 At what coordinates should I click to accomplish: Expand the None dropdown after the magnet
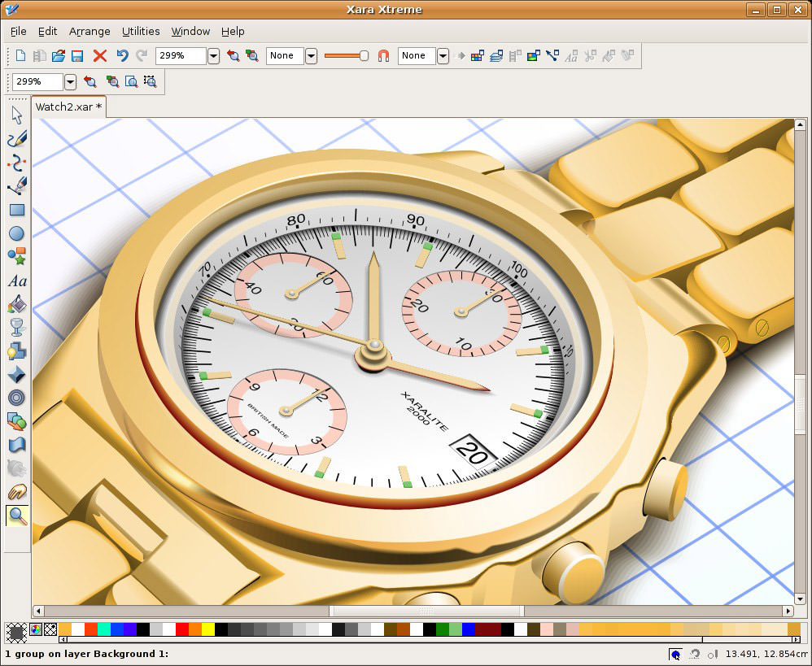(x=443, y=56)
